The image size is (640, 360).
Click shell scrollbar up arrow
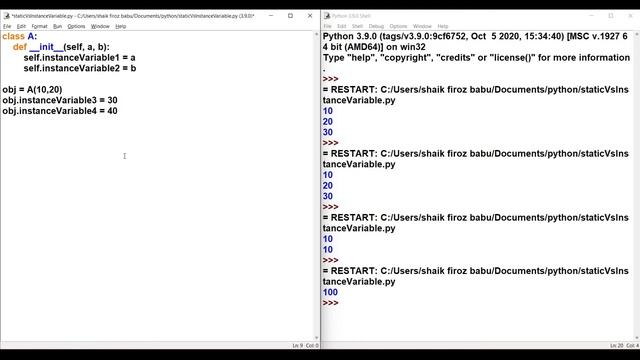tap(637, 35)
